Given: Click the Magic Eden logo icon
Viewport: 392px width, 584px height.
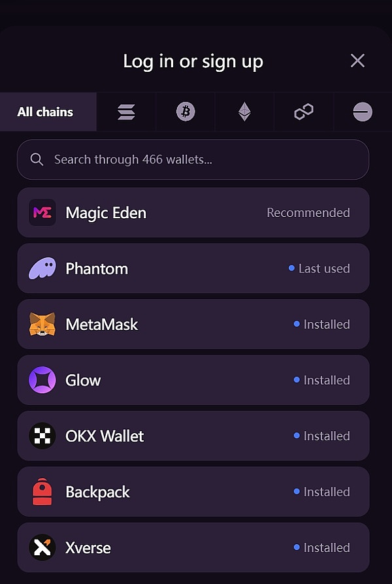Looking at the screenshot, I should [42, 213].
